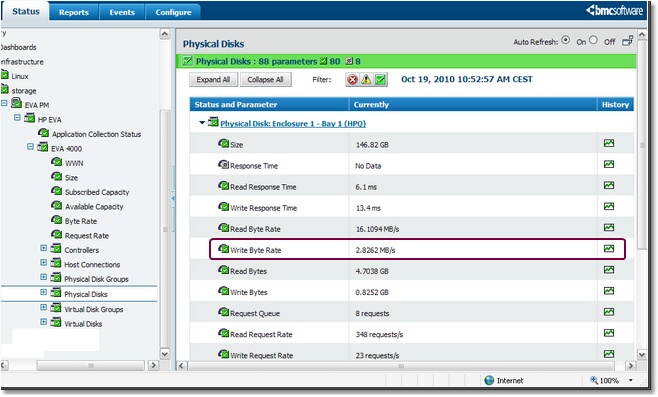This screenshot has height=397, width=658.
Task: Click the 146.82 GB size value
Action: [x=372, y=145]
